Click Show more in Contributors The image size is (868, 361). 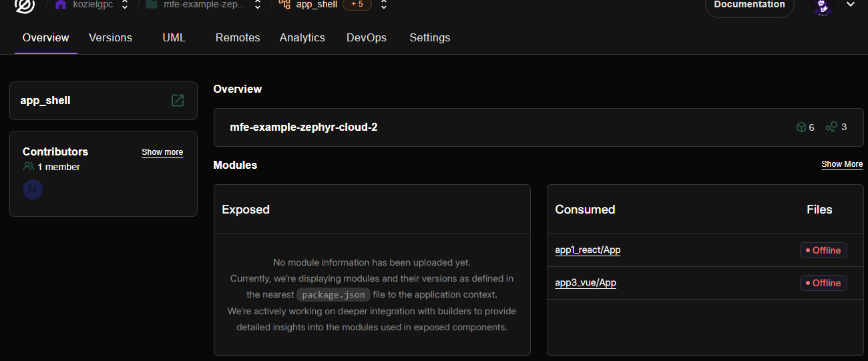pyautogui.click(x=162, y=152)
